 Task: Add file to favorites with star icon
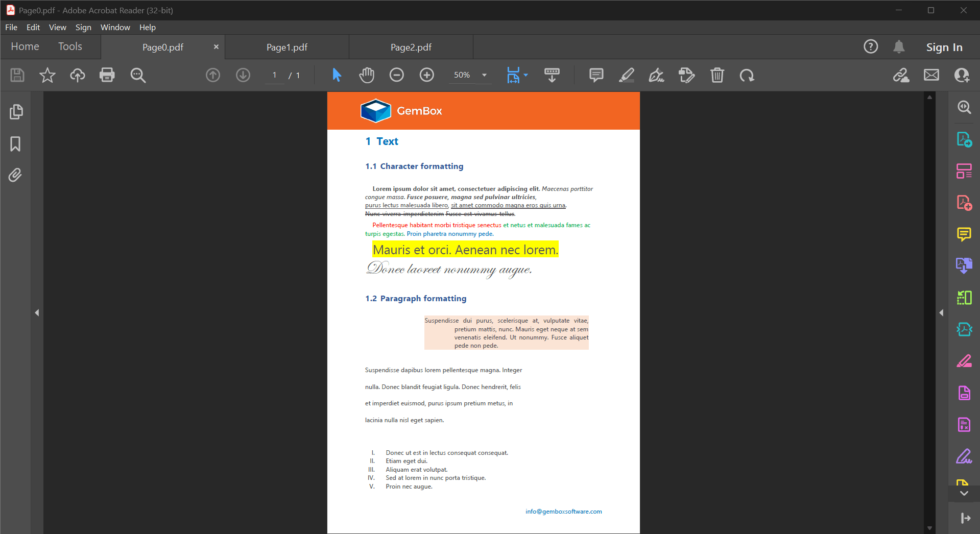pyautogui.click(x=47, y=75)
